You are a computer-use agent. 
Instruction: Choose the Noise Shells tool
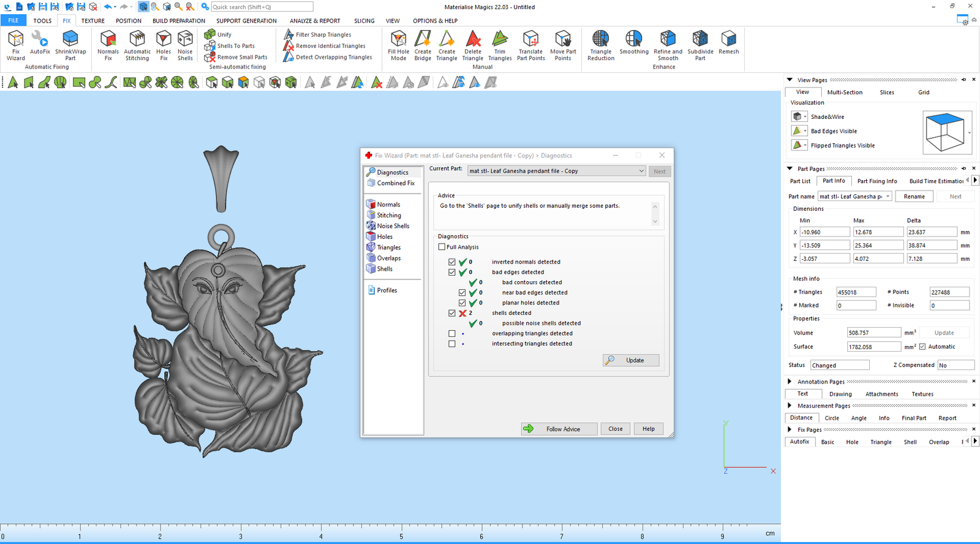(185, 45)
